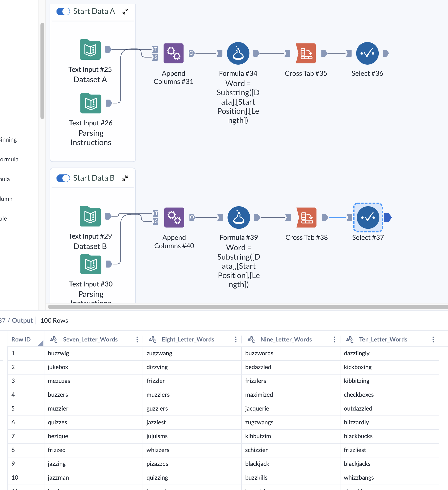Open the Formula #34 tool
Image resolution: width=448 pixels, height=490 pixels.
(x=238, y=53)
